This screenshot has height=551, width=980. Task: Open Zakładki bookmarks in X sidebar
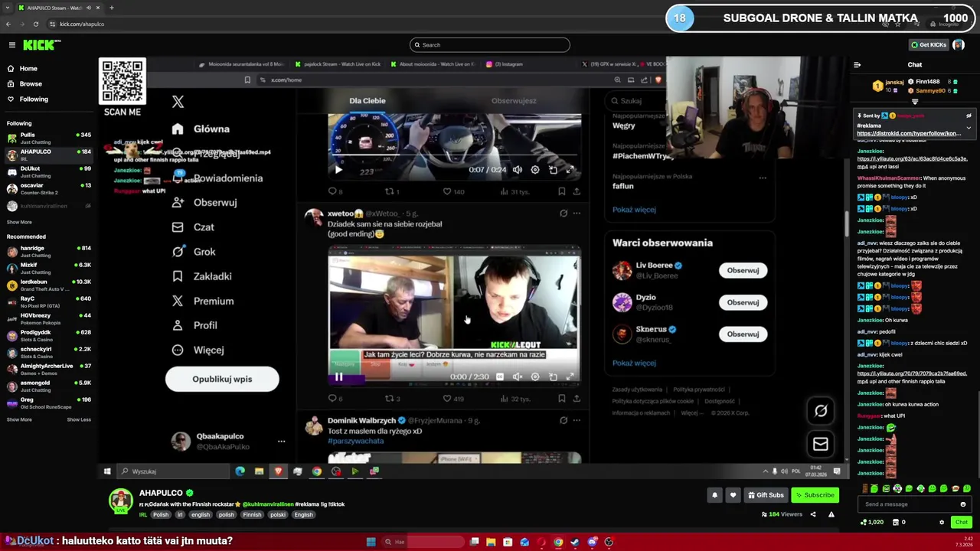click(201, 276)
